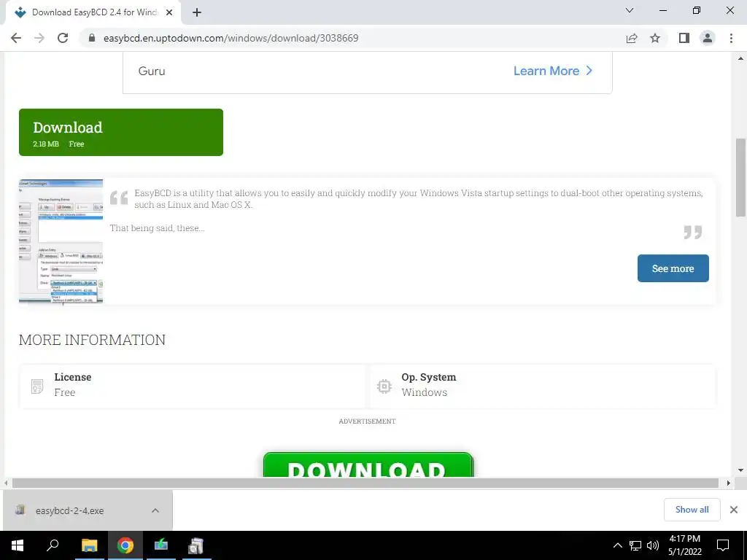
Task: Share this page icon in address bar
Action: (632, 38)
